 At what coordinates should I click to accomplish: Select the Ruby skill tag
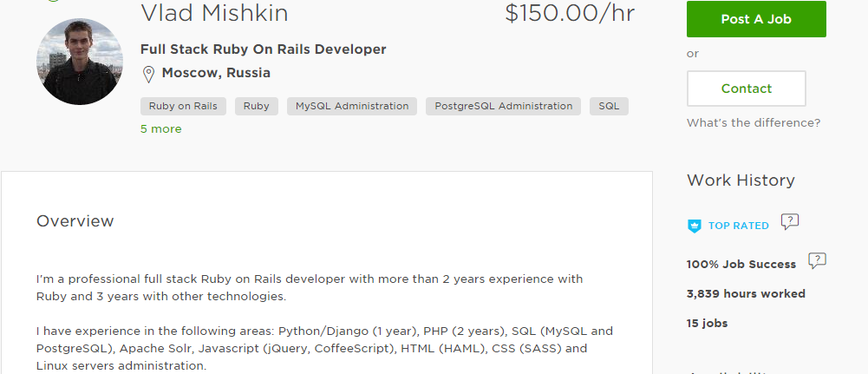point(257,107)
